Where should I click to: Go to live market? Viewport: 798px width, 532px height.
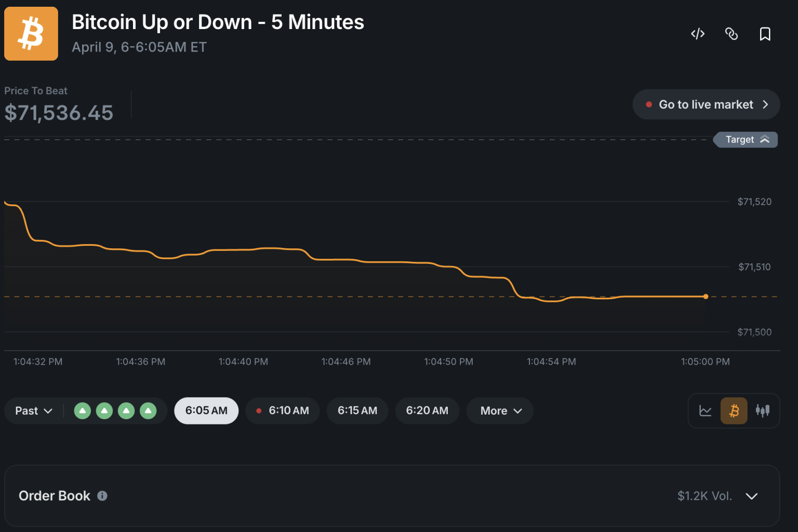[706, 104]
